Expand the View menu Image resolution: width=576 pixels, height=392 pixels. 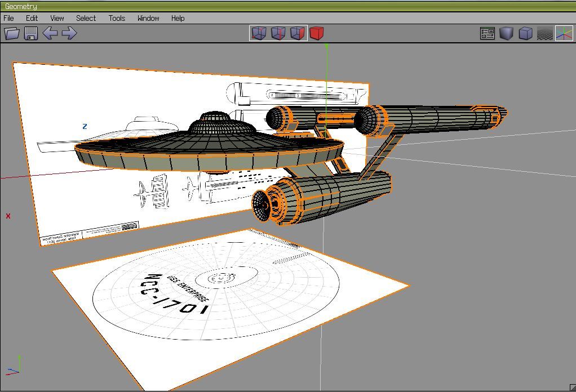[x=57, y=18]
